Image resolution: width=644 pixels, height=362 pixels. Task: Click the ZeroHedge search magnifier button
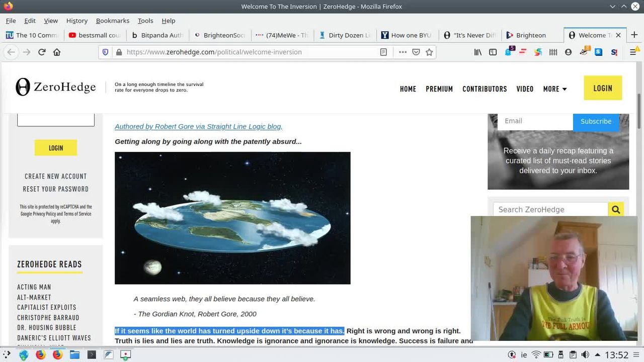tap(615, 210)
